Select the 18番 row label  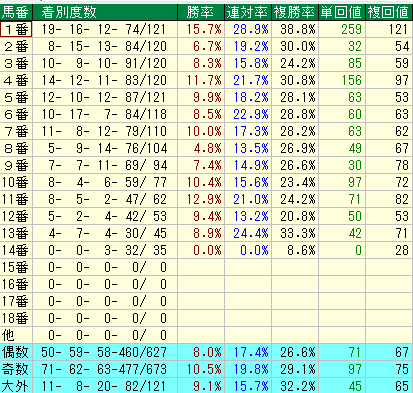pos(16,318)
